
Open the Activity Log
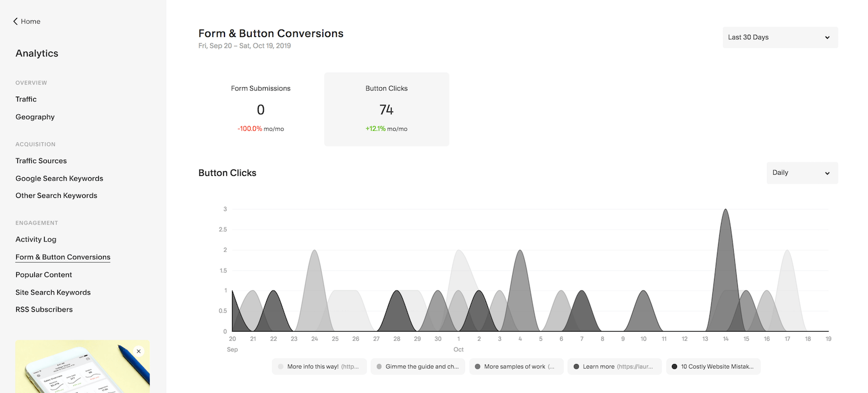[x=36, y=240]
